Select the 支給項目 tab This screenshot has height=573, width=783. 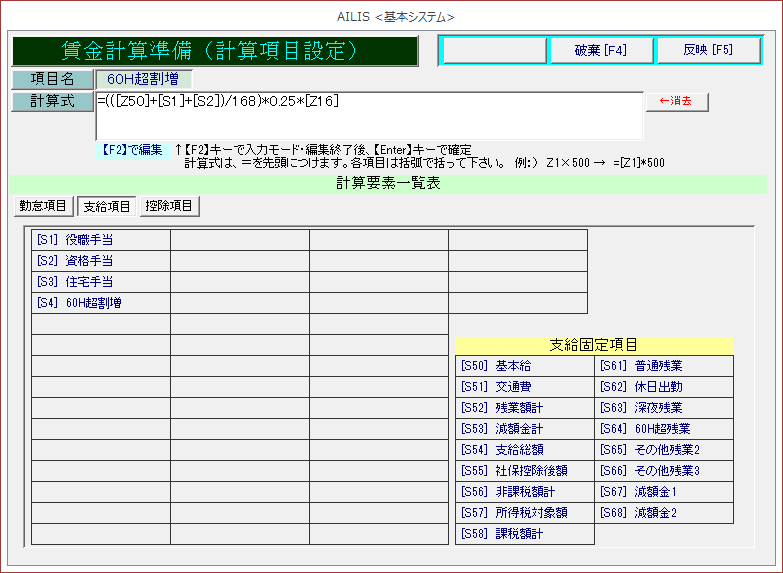tap(106, 206)
